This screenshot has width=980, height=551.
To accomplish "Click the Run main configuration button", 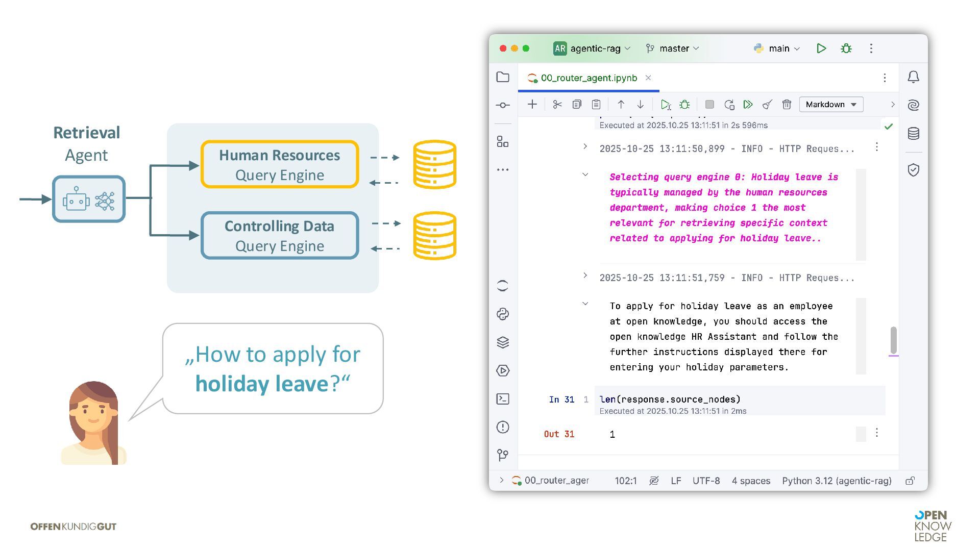I will 821,48.
